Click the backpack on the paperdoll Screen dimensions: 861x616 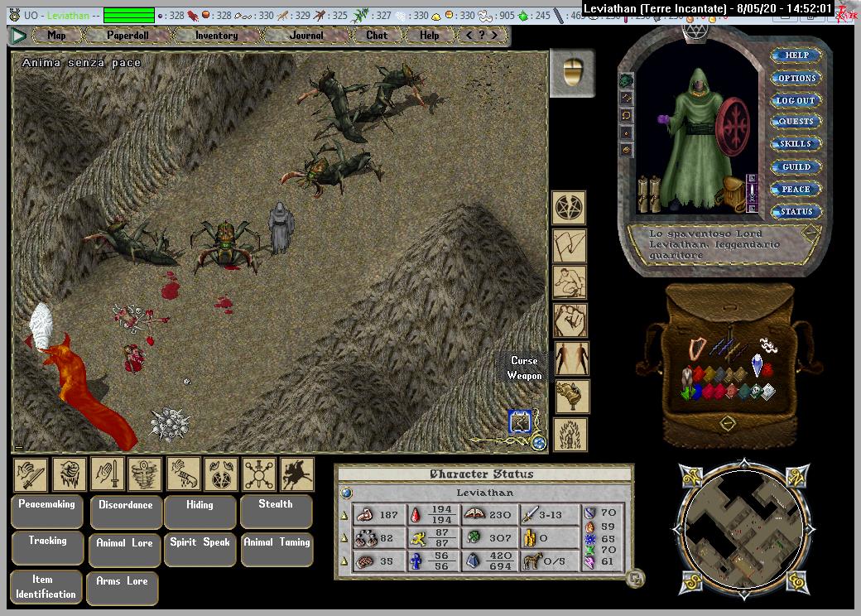coord(733,193)
